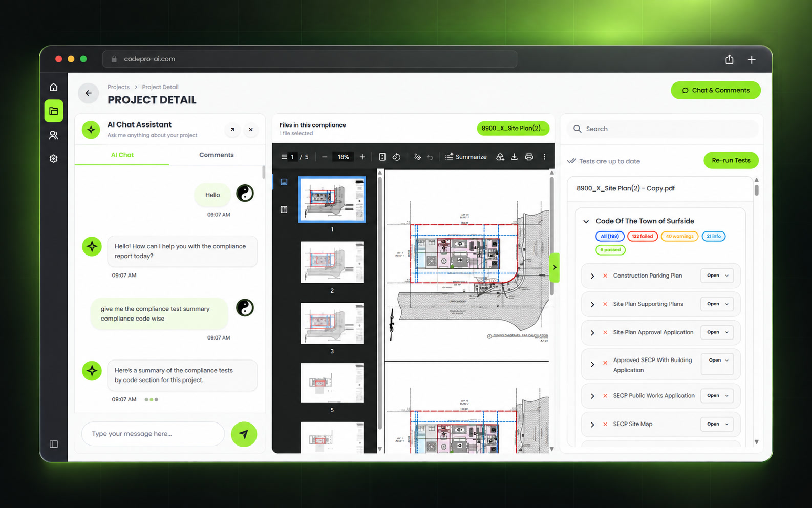Select the Projects folder sidebar icon
Image resolution: width=812 pixels, height=508 pixels.
[x=53, y=111]
